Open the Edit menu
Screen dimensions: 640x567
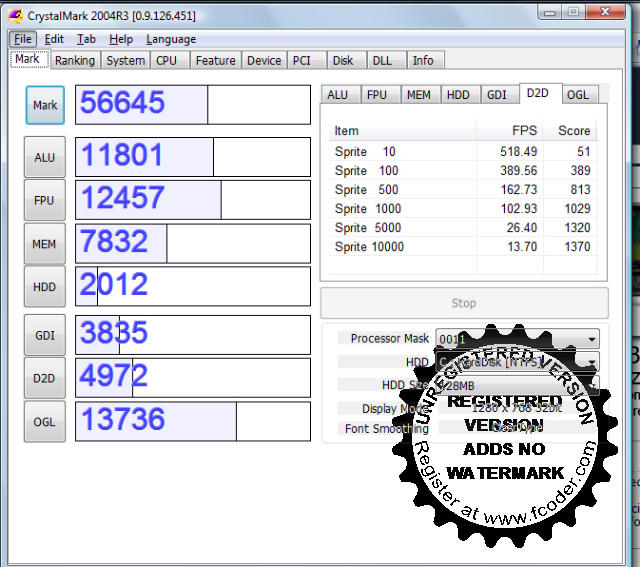coord(54,39)
